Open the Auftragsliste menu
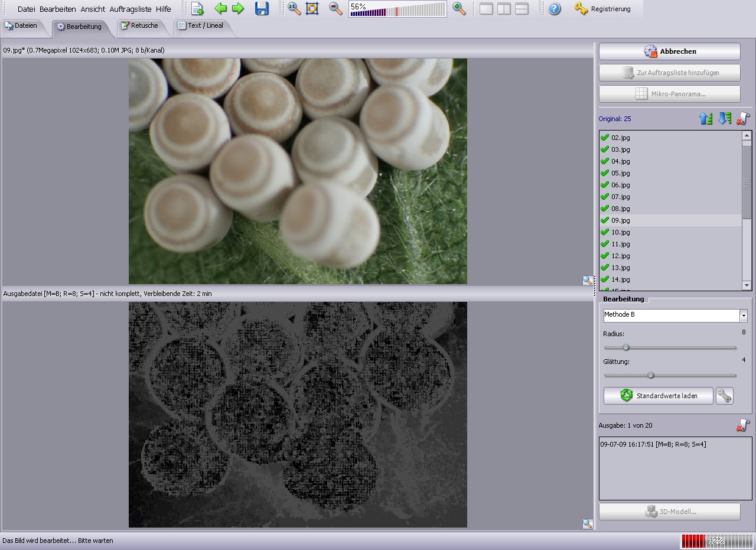Viewport: 756px width, 550px height. pyautogui.click(x=131, y=9)
